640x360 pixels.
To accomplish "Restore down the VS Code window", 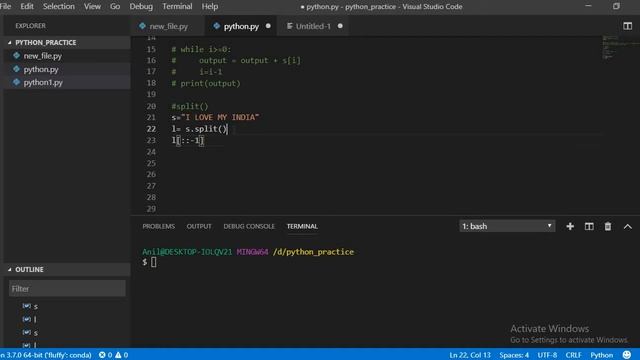I will pos(616,6).
